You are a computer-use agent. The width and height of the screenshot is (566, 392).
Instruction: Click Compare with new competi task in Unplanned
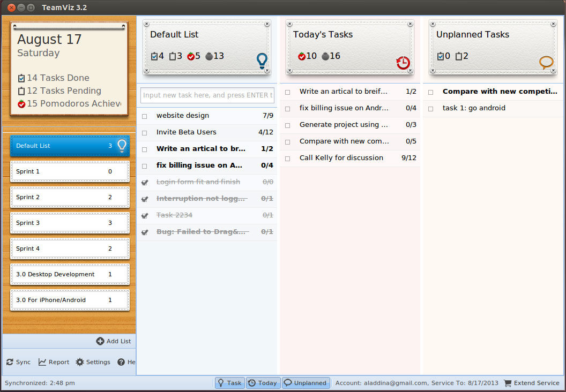click(500, 91)
